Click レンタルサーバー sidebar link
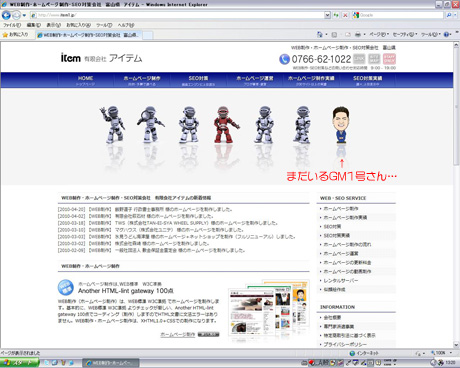Image resolution: width=460 pixels, height=368 pixels. pos(341,280)
